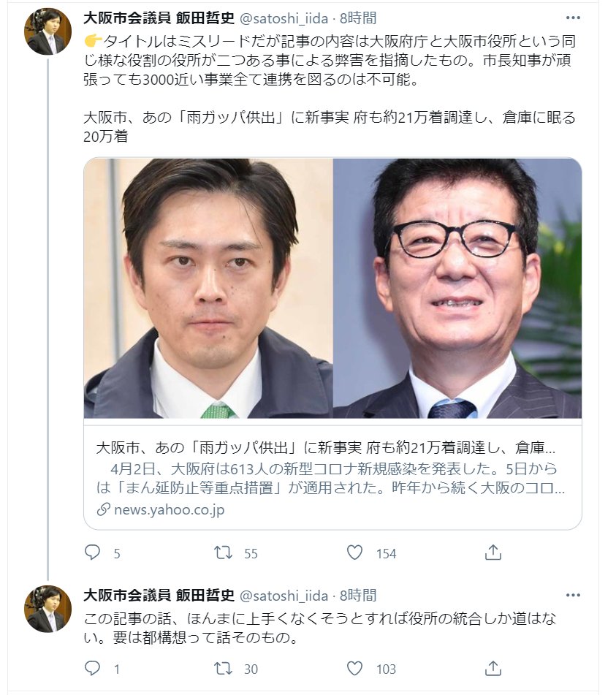
Task: Open the 8時間 timestamp of first tweet
Action: point(358,18)
